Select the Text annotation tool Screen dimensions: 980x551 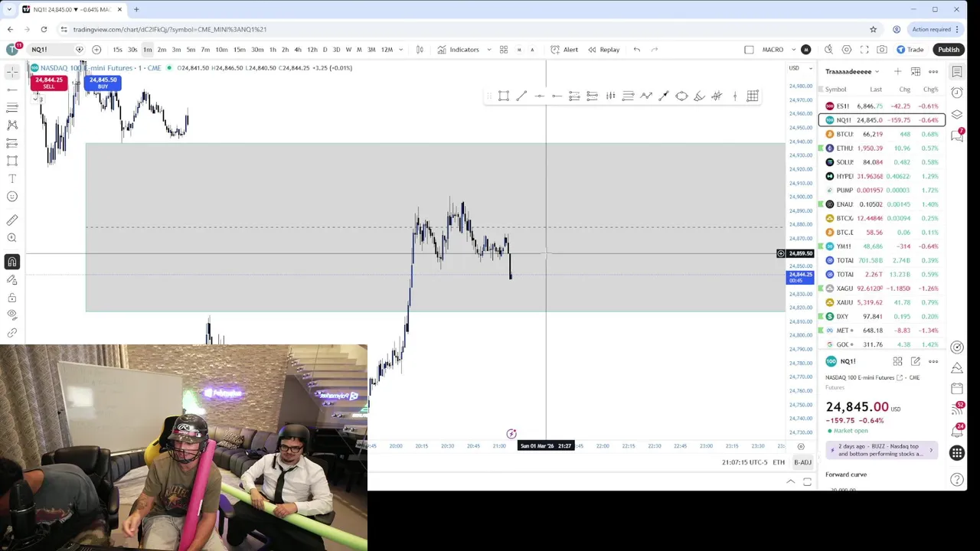12,178
